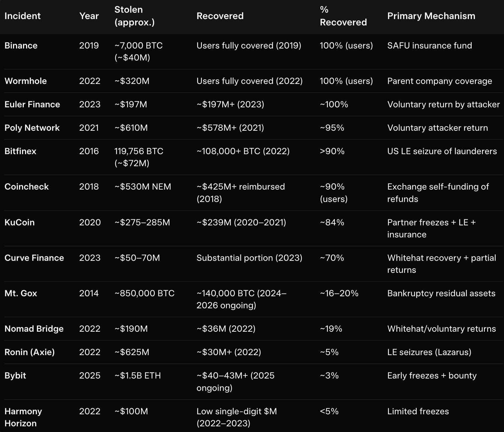The width and height of the screenshot is (504, 432).
Task: Click the Primary Mechanism column header
Action: [x=431, y=16]
